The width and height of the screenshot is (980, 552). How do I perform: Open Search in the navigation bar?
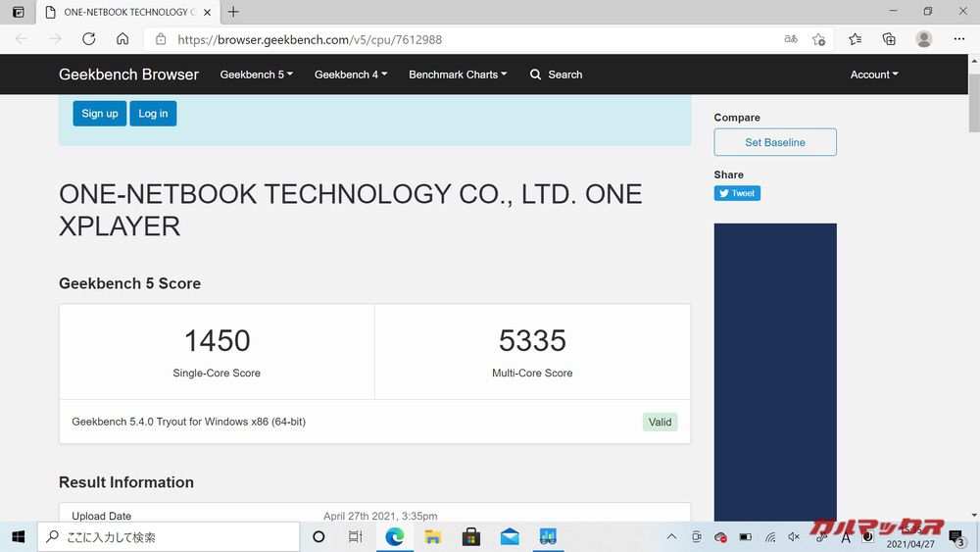click(556, 75)
